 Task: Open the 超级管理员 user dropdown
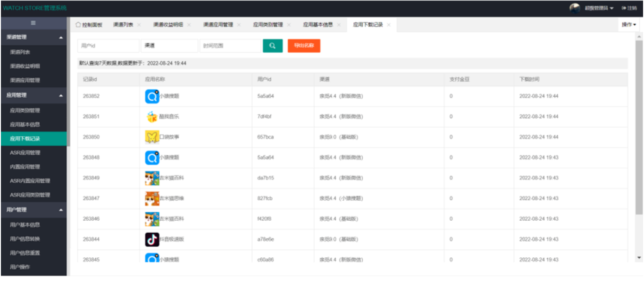599,8
